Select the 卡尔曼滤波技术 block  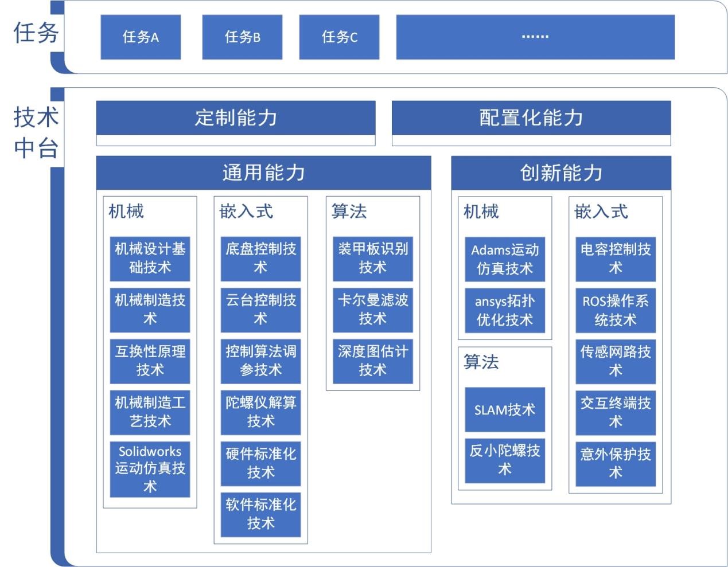pos(373,310)
